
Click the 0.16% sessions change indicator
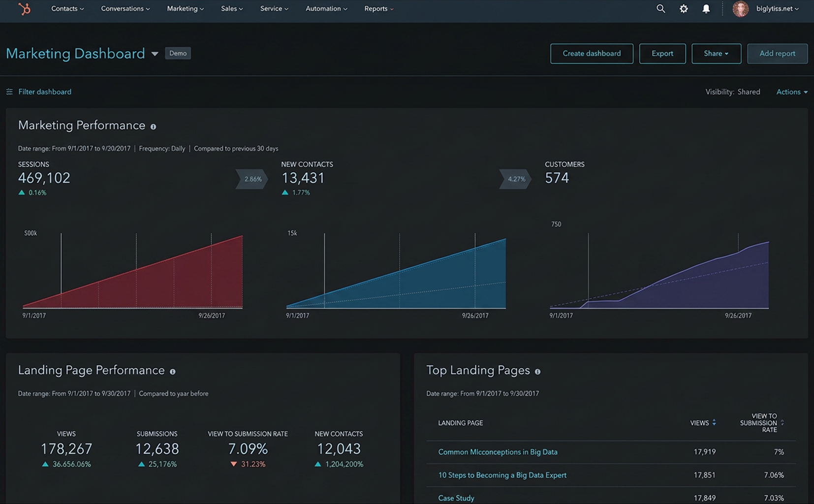point(32,193)
